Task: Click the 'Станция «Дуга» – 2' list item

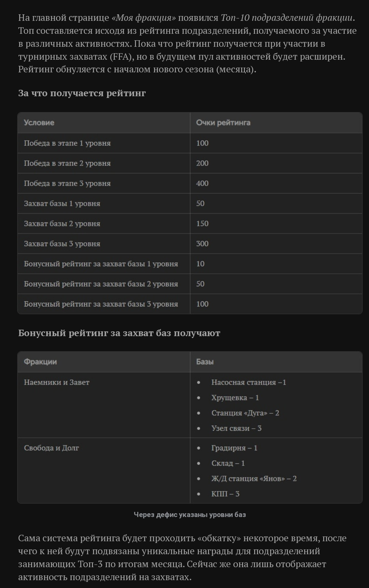Action: click(245, 413)
